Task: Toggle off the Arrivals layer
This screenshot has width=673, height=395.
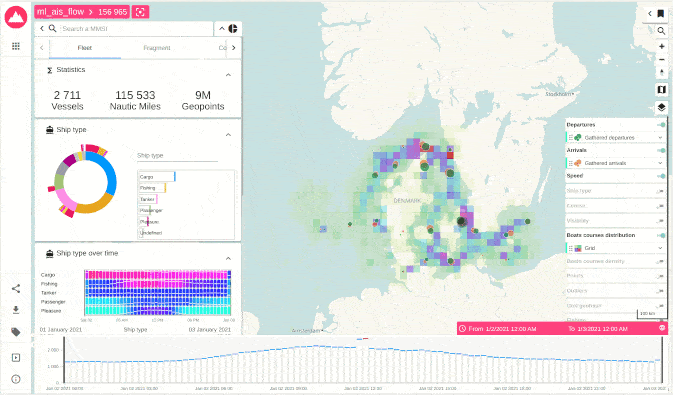Action: tap(661, 150)
